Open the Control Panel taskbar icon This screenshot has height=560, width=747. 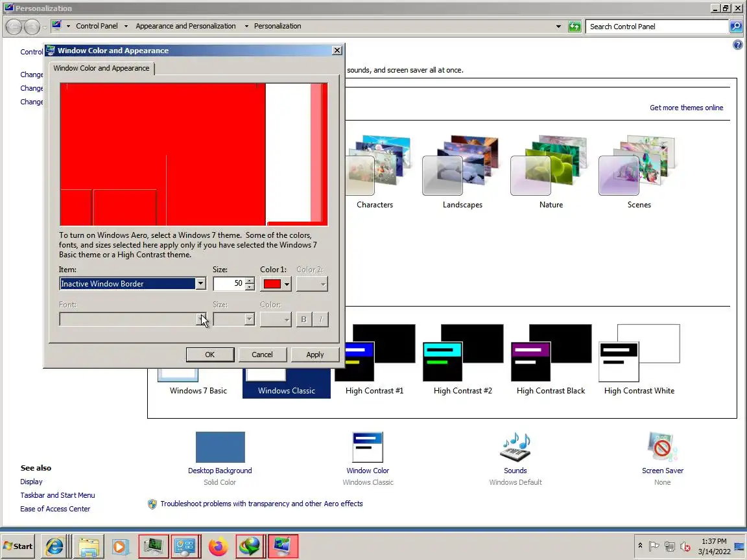[x=186, y=546]
